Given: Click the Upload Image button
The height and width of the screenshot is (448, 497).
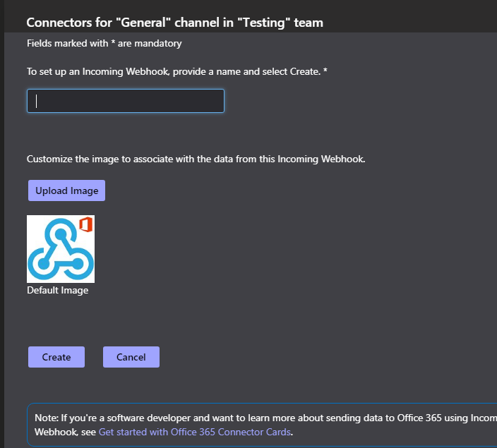Looking at the screenshot, I should [x=66, y=190].
